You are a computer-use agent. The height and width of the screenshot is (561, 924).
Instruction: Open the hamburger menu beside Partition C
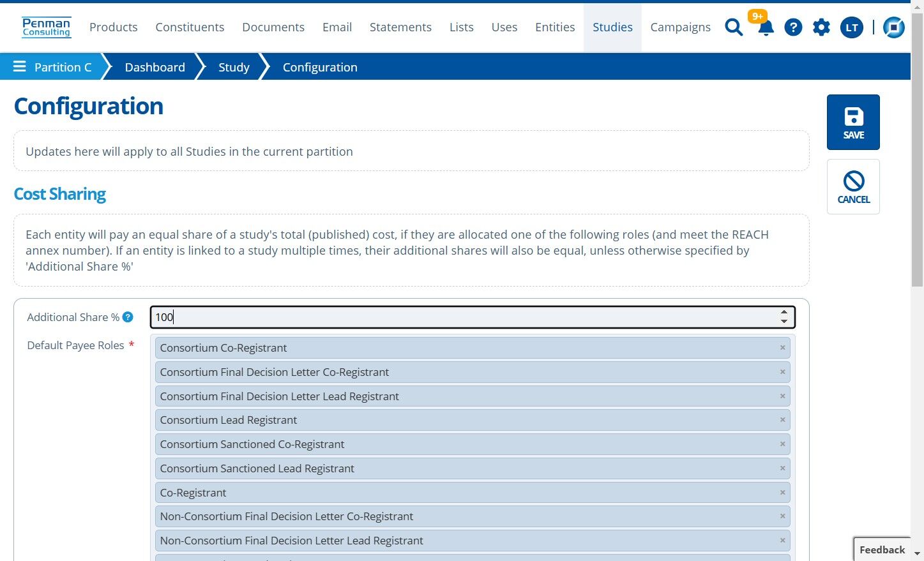[20, 66]
